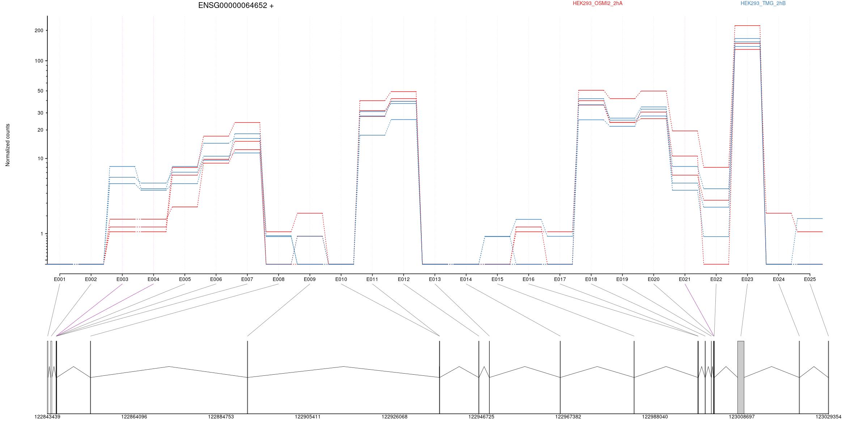The image size is (868, 434).
Task: Click exon label E004
Action: [x=153, y=279]
